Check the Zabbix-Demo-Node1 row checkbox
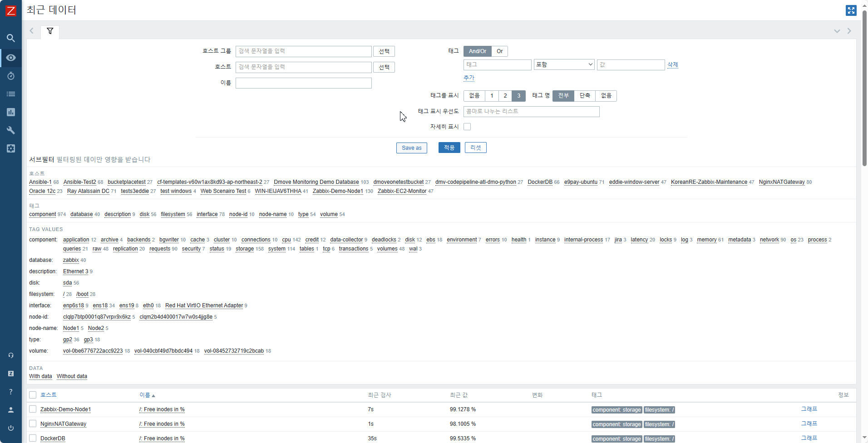868x443 pixels. coord(33,409)
